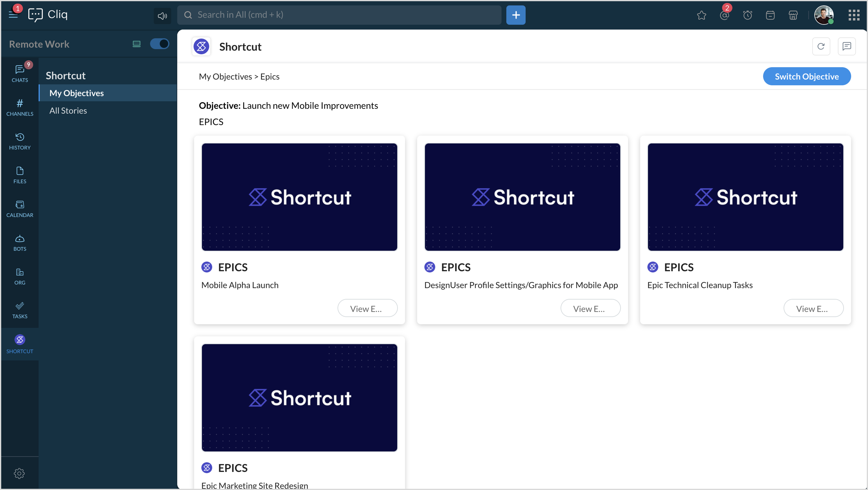Image resolution: width=868 pixels, height=490 pixels.
Task: Toggle the Remote Work switch
Action: click(x=159, y=44)
